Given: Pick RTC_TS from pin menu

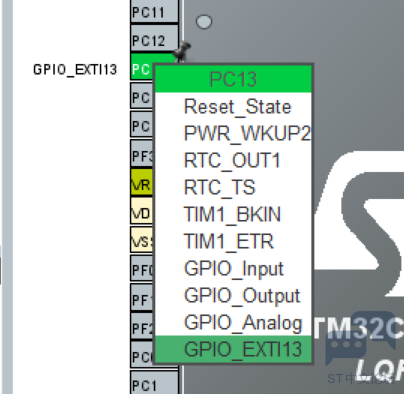Looking at the screenshot, I should (x=233, y=187).
